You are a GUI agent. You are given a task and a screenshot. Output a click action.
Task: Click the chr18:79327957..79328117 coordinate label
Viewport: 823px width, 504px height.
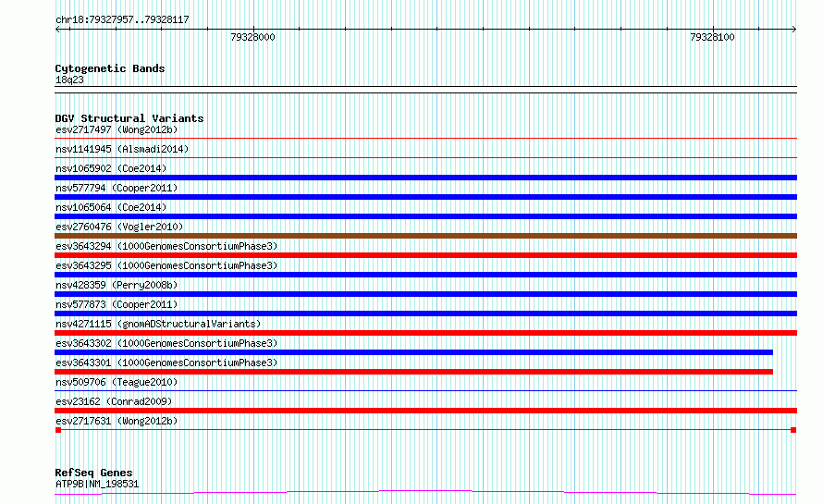(122, 20)
